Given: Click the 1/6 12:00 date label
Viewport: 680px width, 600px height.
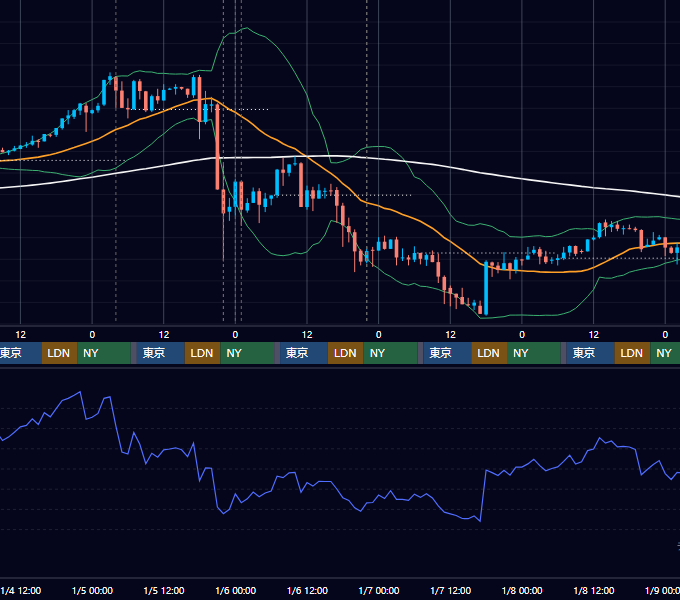Looking at the screenshot, I should point(307,590).
